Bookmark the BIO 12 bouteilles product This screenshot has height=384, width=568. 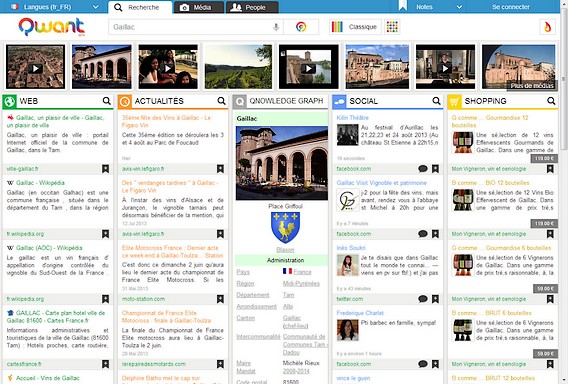[550, 234]
